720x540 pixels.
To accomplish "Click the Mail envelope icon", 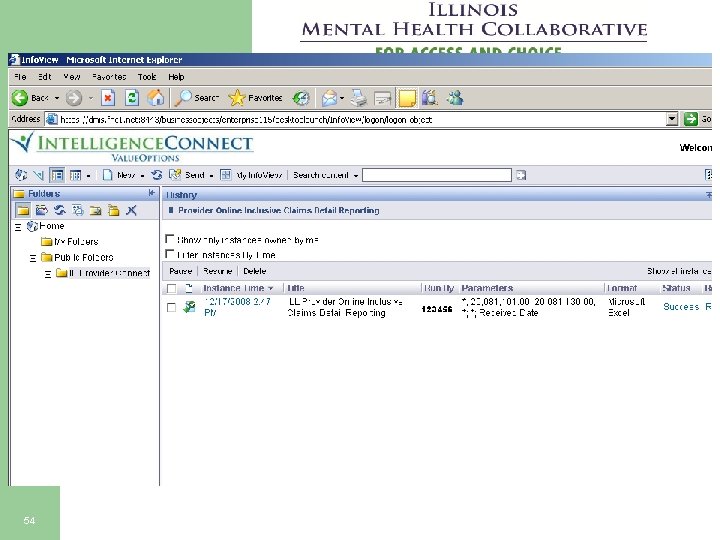I will click(330, 98).
